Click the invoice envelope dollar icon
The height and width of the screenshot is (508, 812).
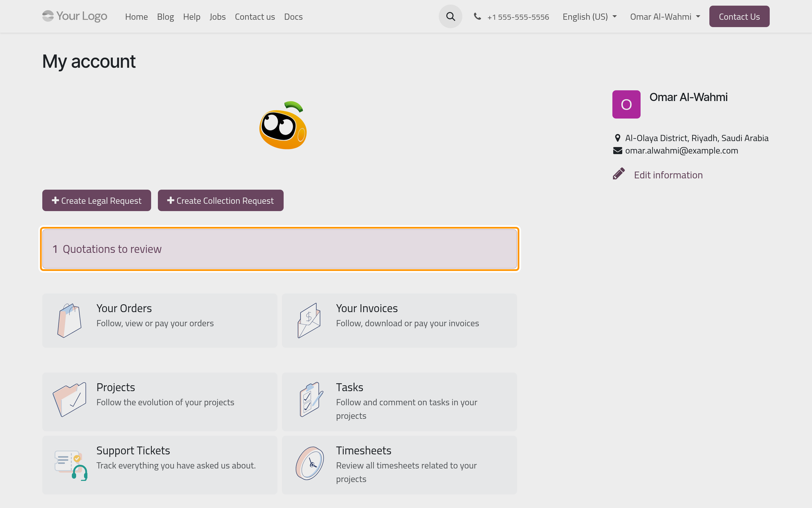click(x=309, y=320)
